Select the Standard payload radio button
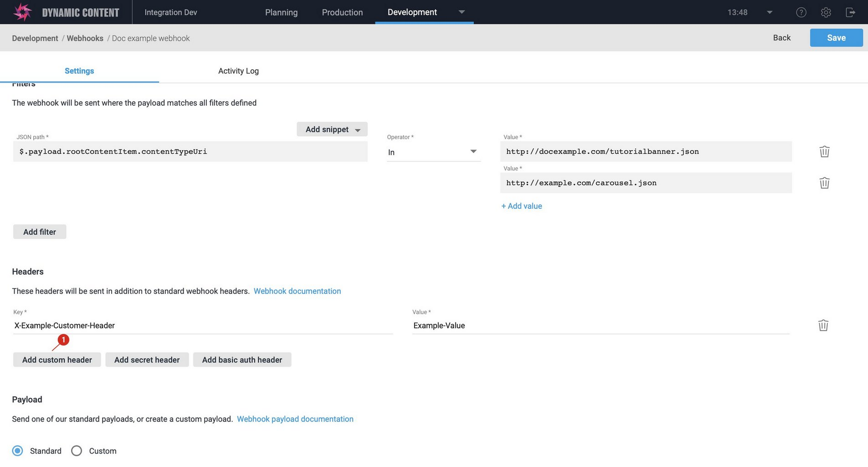 pos(18,451)
